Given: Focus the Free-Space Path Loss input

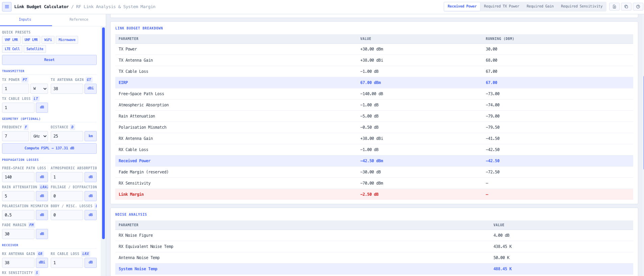Looking at the screenshot, I should pyautogui.click(x=18, y=177).
